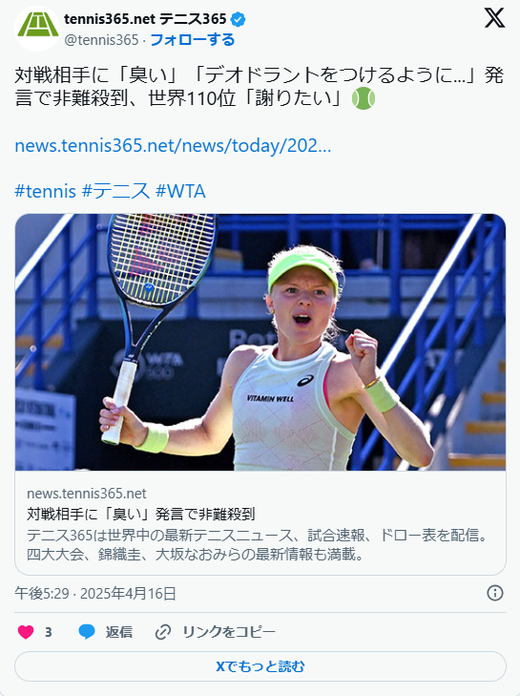Click the 返信 reply label
The width and height of the screenshot is (520, 696).
click(x=119, y=632)
